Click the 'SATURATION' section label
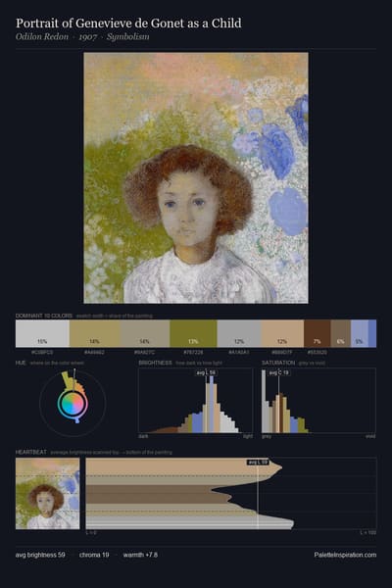Screen dimensions: 392x588 (278, 363)
